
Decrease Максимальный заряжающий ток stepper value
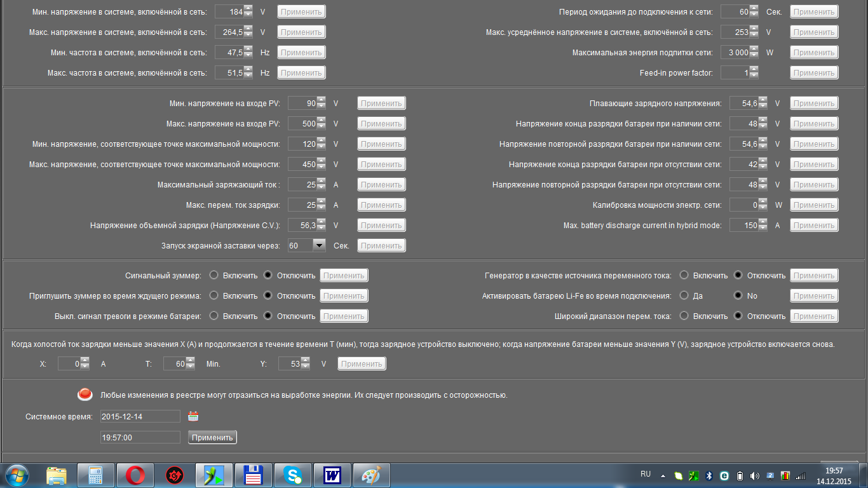point(322,188)
